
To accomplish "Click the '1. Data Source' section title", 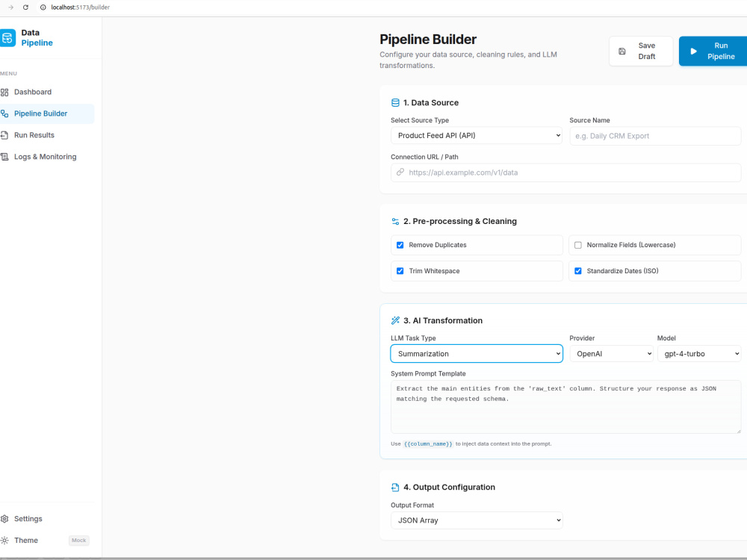I will pyautogui.click(x=431, y=103).
